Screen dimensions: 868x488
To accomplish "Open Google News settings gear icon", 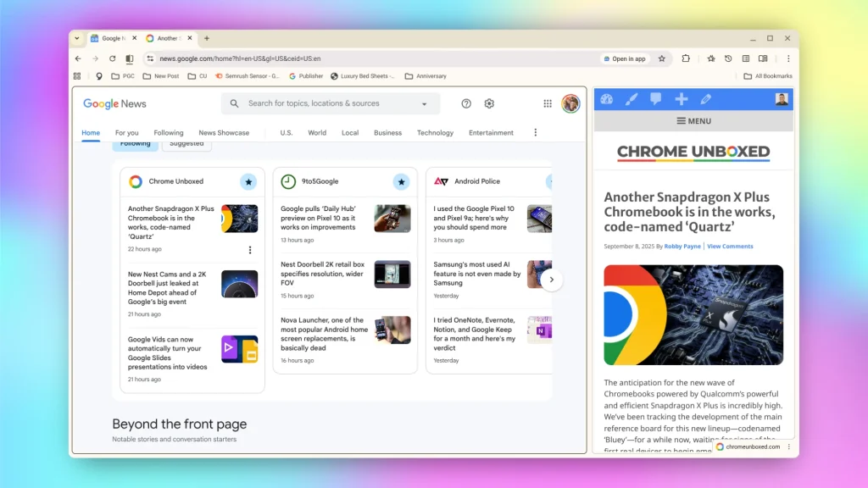I will [x=489, y=103].
